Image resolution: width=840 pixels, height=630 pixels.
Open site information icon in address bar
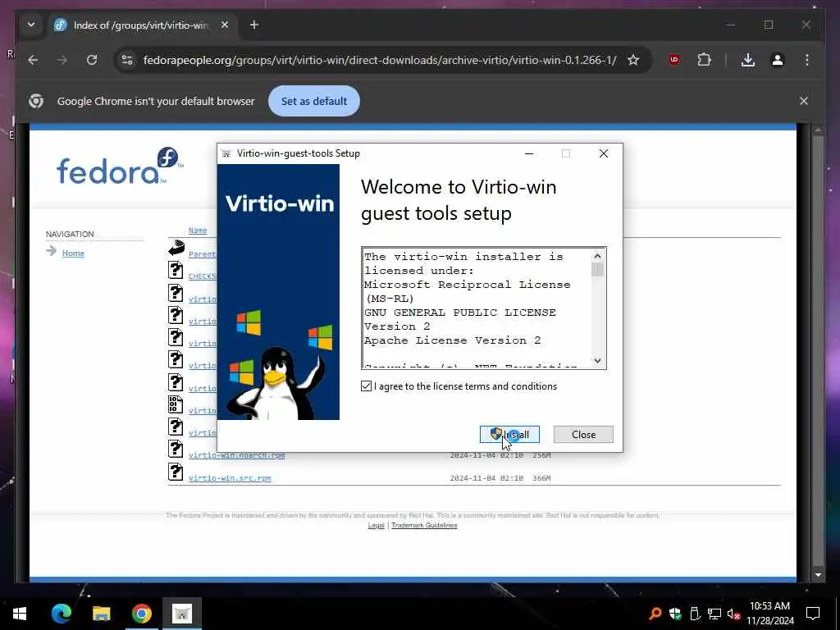click(x=127, y=60)
